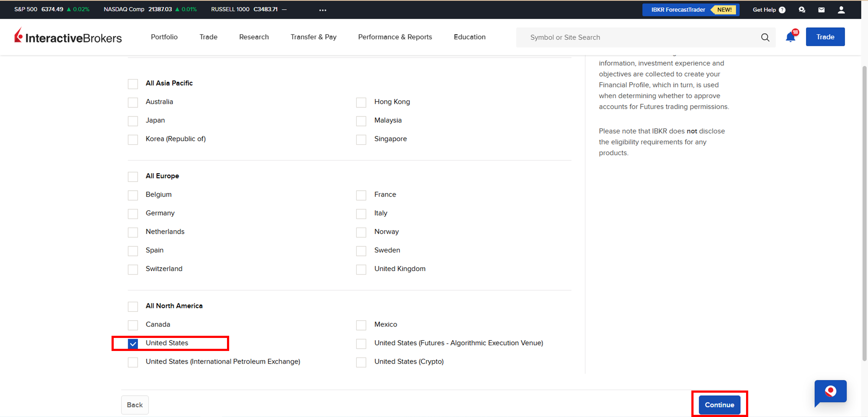The width and height of the screenshot is (868, 417).
Task: Click the Get Help question mark icon
Action: coord(782,10)
